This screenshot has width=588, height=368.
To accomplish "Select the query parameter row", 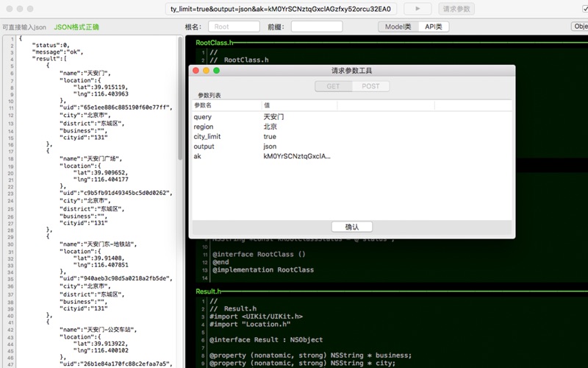I will 352,117.
